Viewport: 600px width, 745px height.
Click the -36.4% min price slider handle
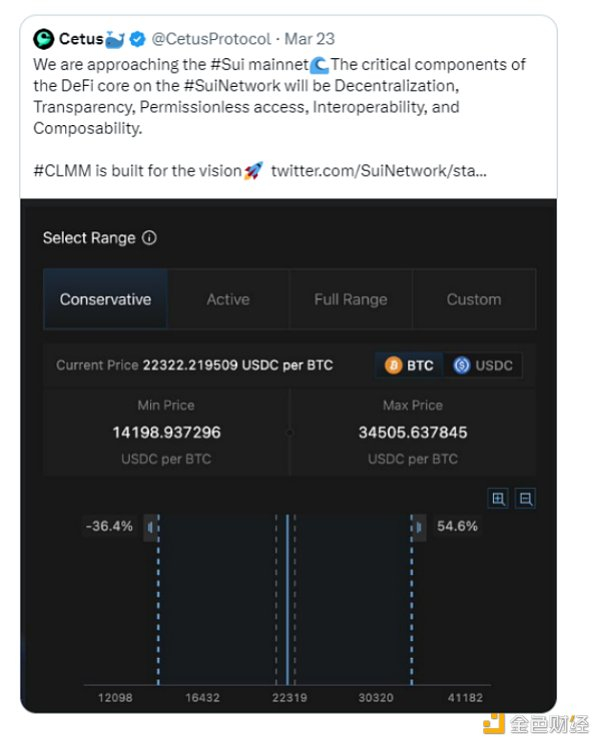[151, 527]
